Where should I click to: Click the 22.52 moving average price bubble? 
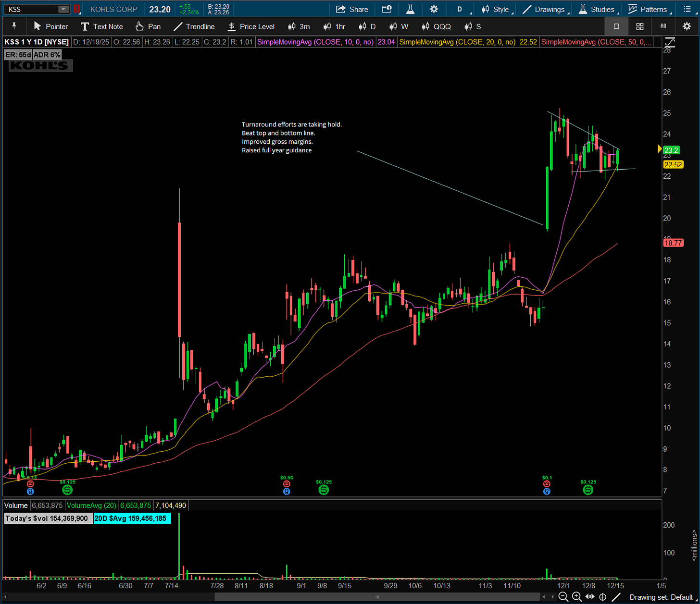click(673, 164)
